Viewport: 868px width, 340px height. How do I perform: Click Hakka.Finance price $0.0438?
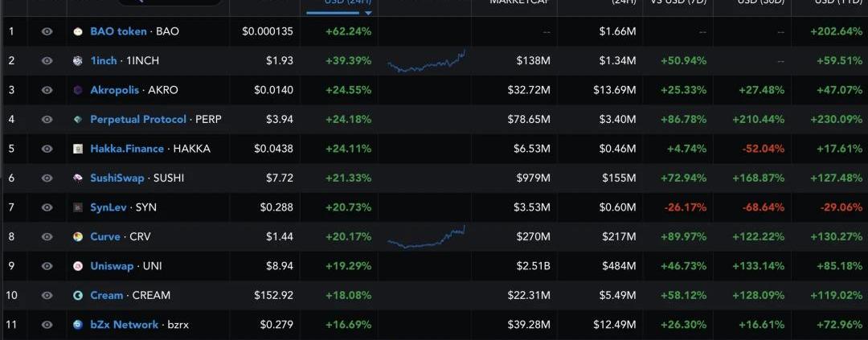point(273,149)
